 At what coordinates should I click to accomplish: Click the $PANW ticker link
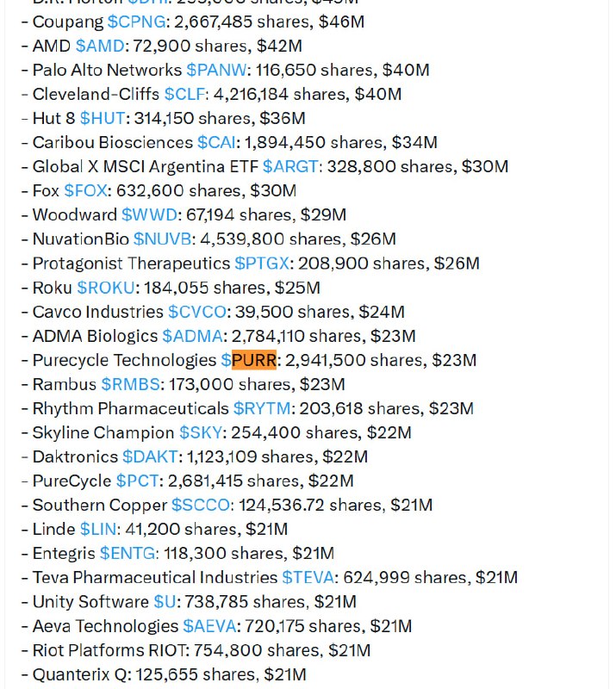pyautogui.click(x=217, y=71)
